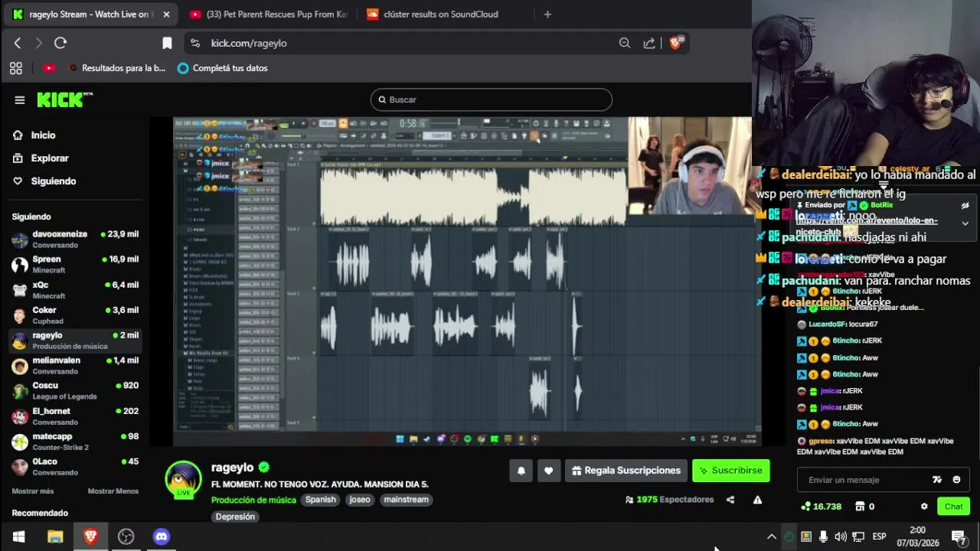The width and height of the screenshot is (980, 551).
Task: Open the El_hornet channel
Action: point(75,416)
